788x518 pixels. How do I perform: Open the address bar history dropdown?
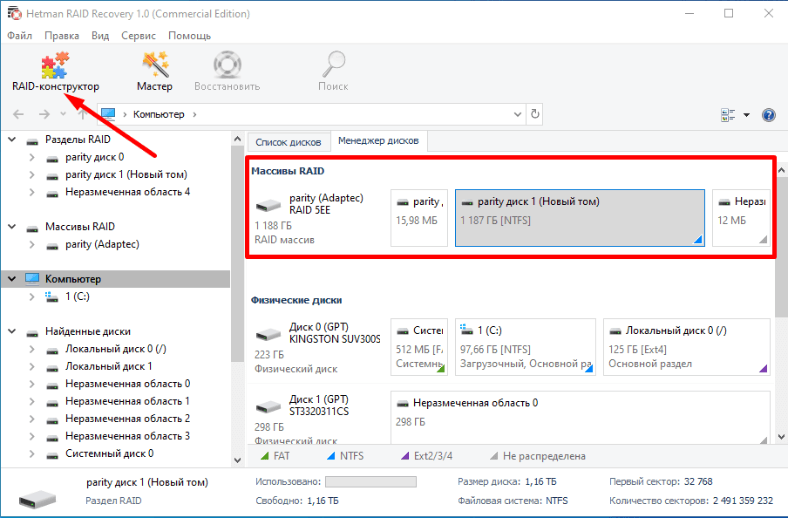point(517,115)
